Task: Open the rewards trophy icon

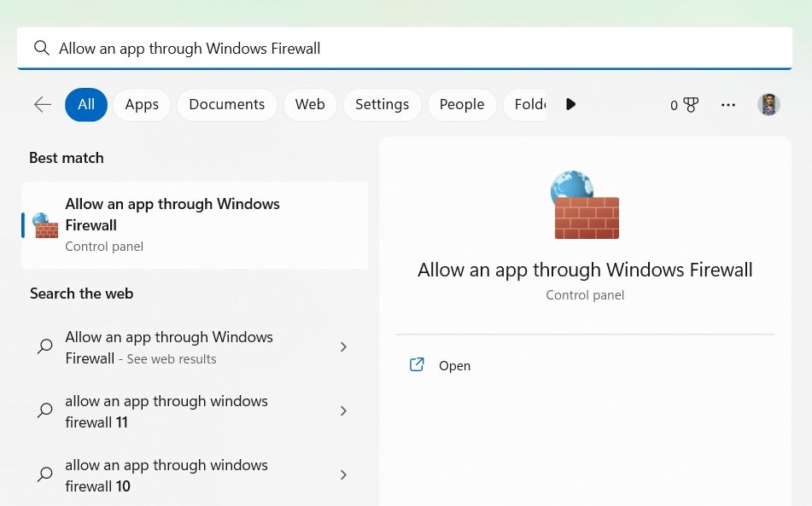Action: pos(691,105)
